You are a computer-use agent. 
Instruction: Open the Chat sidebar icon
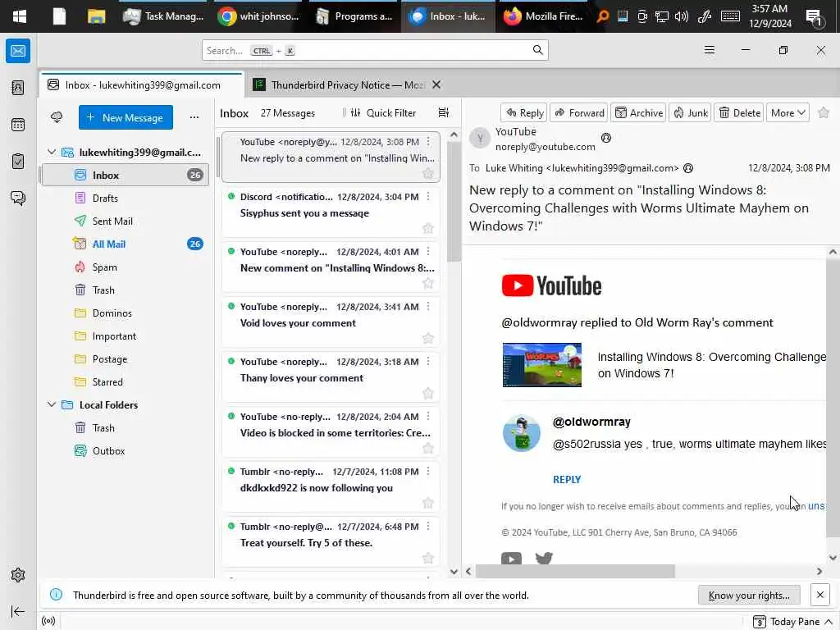(x=18, y=199)
